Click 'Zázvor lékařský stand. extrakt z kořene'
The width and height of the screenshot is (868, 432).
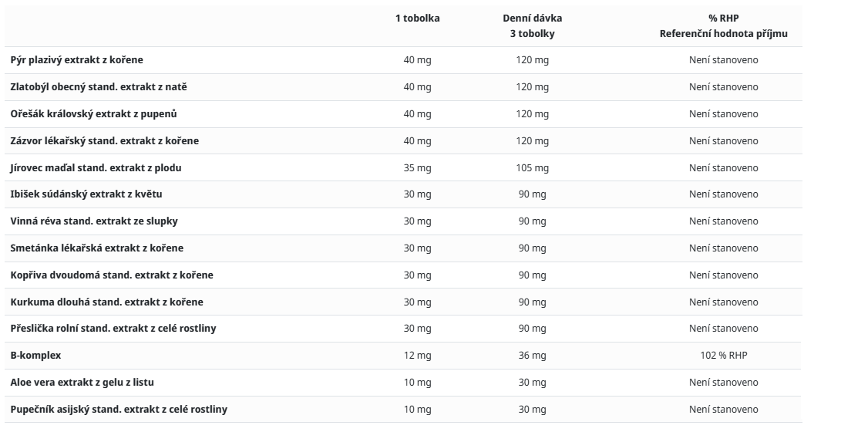pos(105,140)
